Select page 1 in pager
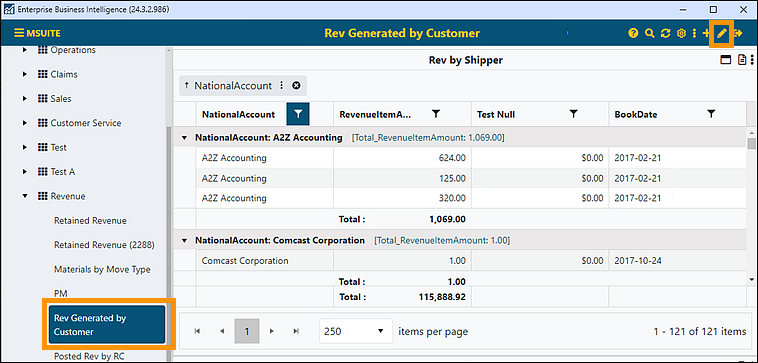The height and width of the screenshot is (363, 758). point(247,332)
